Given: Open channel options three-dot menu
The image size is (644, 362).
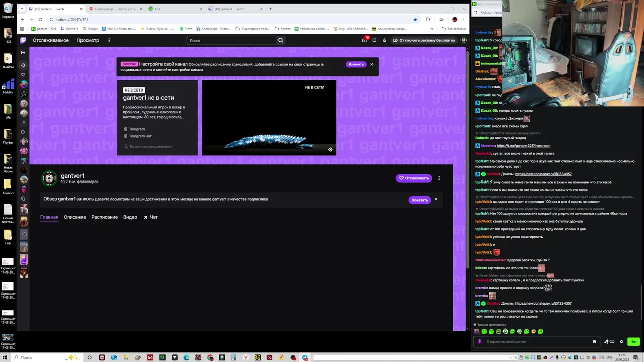Looking at the screenshot, I should [x=439, y=178].
